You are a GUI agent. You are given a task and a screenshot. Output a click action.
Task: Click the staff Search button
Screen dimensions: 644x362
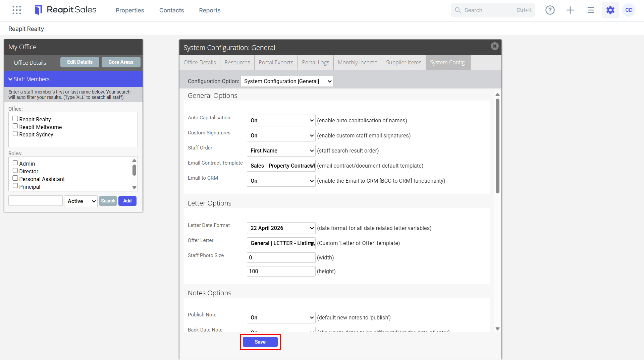click(108, 201)
